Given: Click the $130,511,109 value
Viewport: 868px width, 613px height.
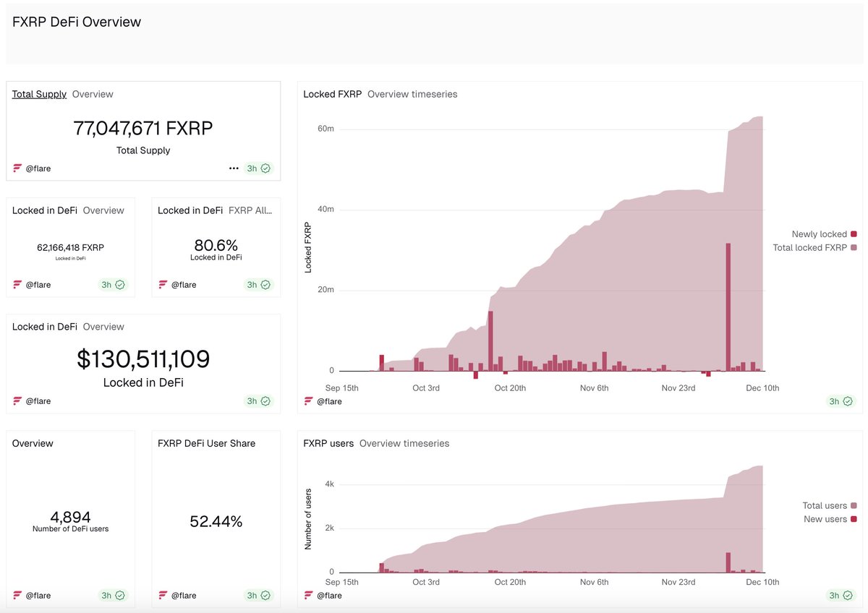Looking at the screenshot, I should 143,359.
